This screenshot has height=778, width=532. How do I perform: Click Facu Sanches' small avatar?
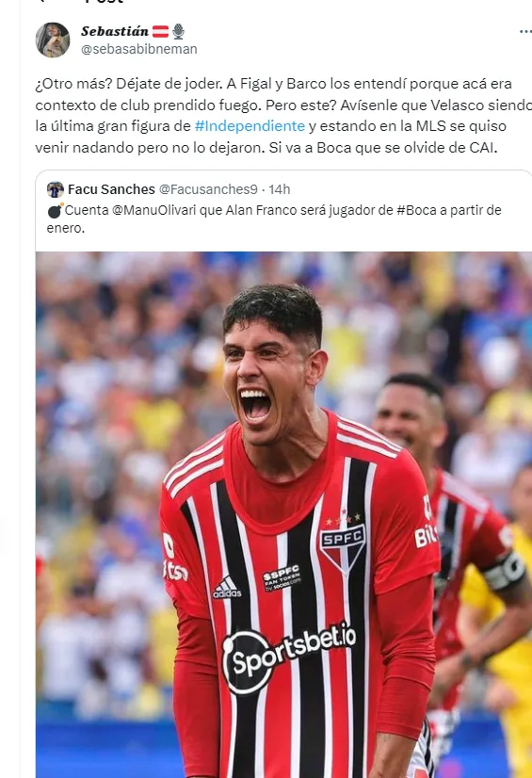(56, 189)
